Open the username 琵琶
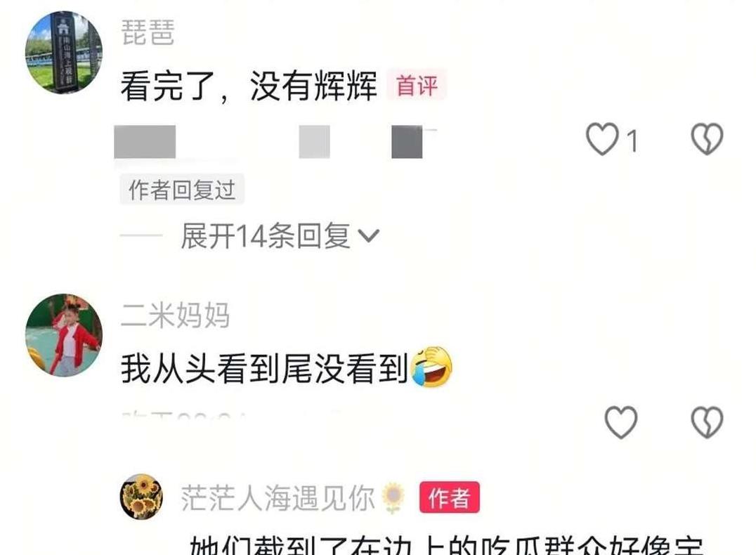 point(148,33)
